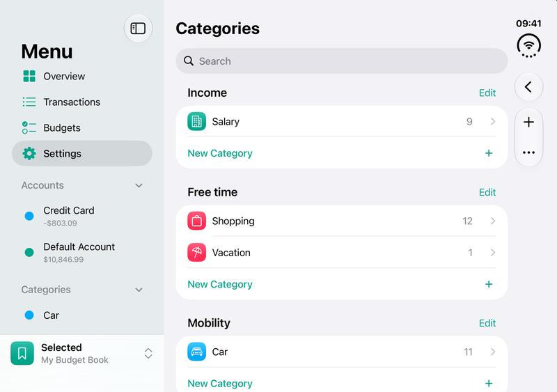Screen dimensions: 557x392
Task: Select Budgets in the menu
Action: point(82,127)
